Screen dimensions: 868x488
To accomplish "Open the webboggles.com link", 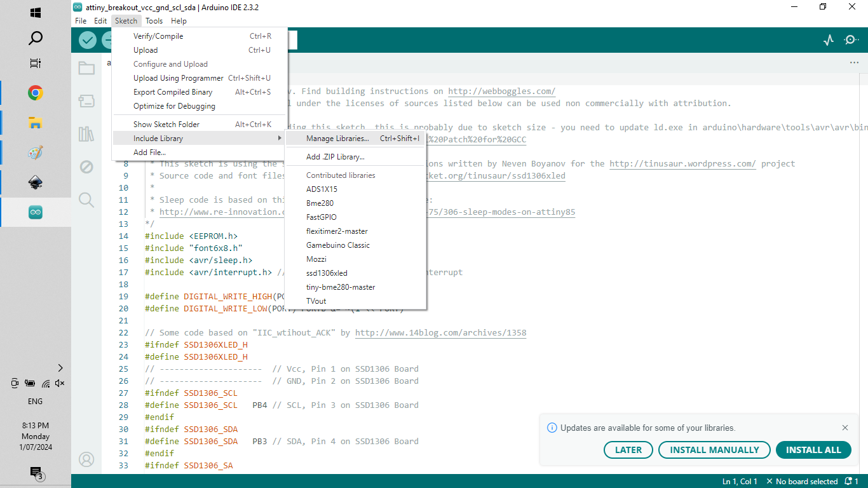I will tap(502, 91).
